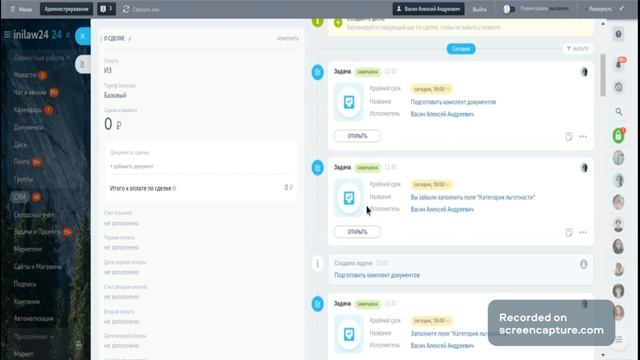Click avatar on first task card header

tap(584, 72)
